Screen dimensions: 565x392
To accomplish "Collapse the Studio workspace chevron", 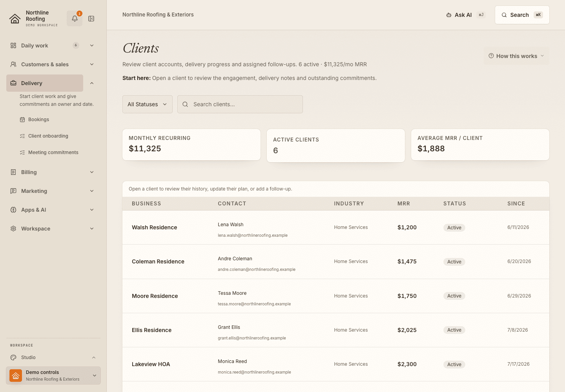I will tap(94, 358).
